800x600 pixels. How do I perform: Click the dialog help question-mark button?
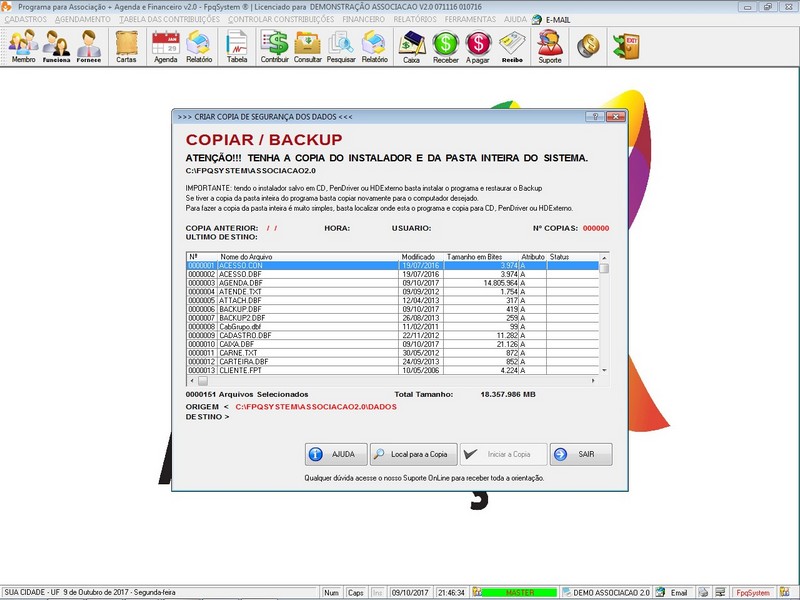(x=595, y=116)
